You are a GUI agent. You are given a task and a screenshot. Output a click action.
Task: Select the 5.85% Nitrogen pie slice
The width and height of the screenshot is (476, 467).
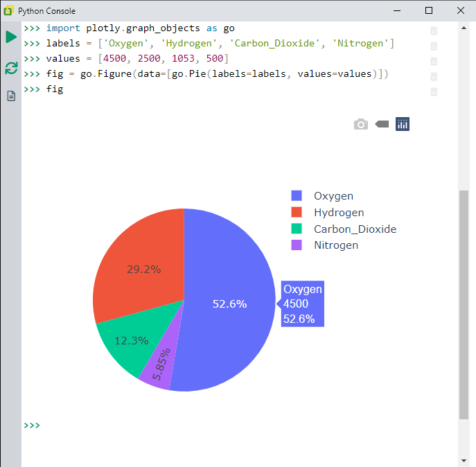tap(162, 364)
